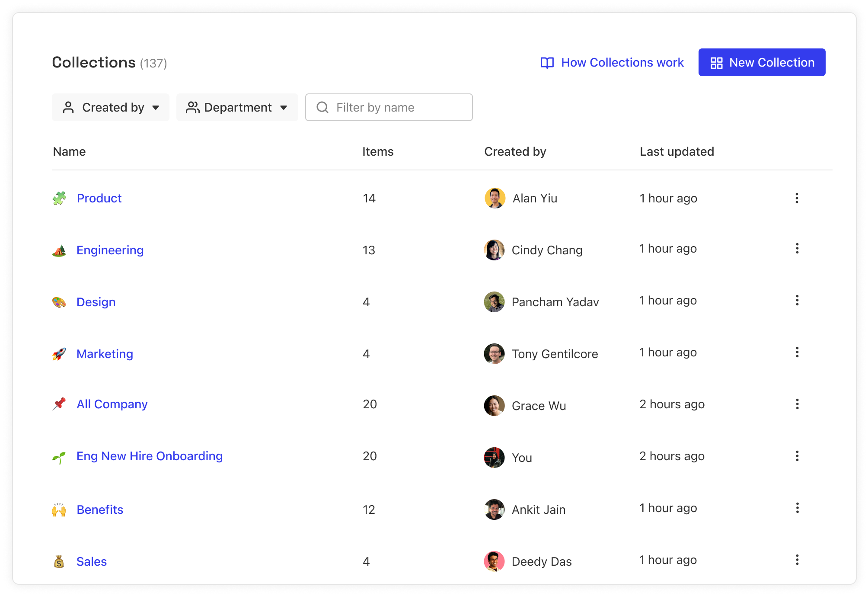
Task: Click the Sales money bag icon
Action: pyautogui.click(x=60, y=561)
